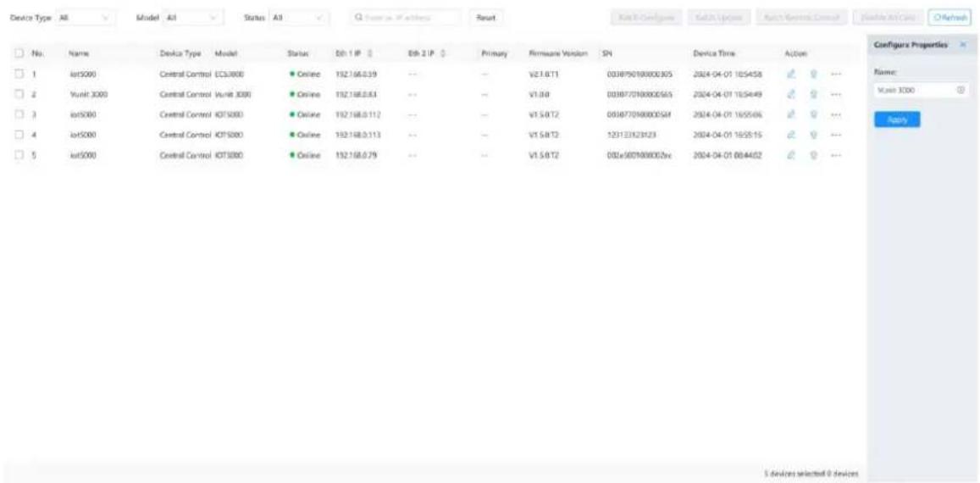Check the box for device No. 3
Image resolution: width=980 pixels, height=483 pixels.
click(x=18, y=114)
